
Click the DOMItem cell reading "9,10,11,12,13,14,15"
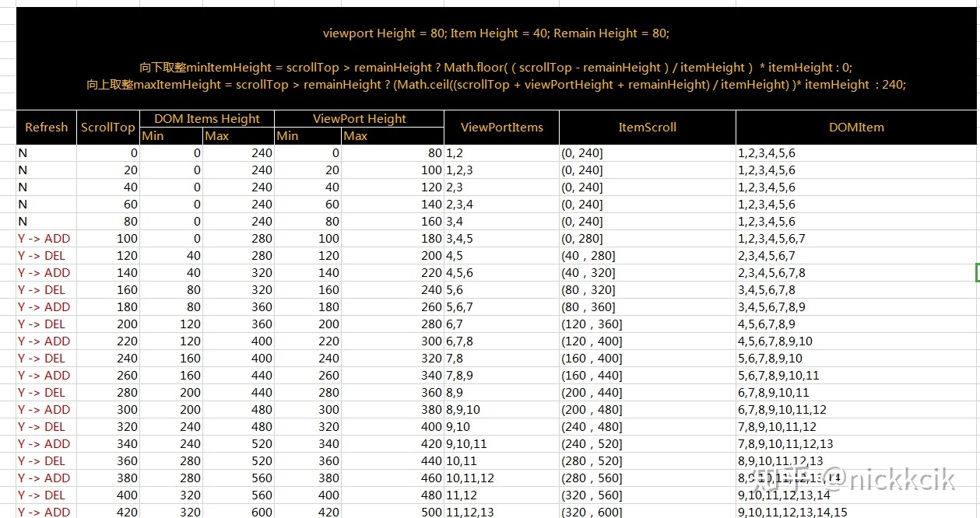(857, 512)
